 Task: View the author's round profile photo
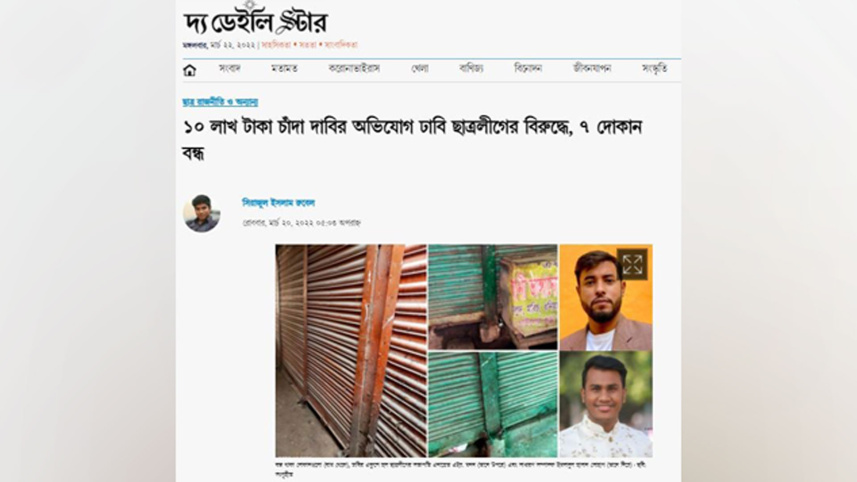[x=202, y=213]
